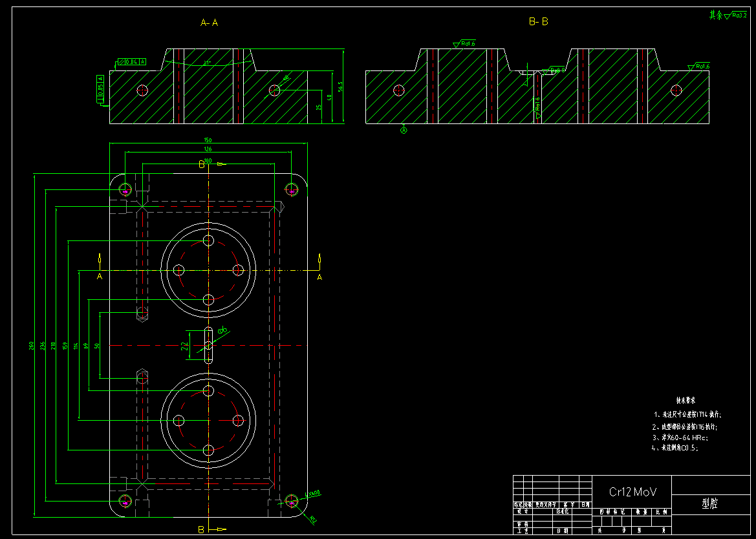Select the "技术要求" heading
This screenshot has width=756, height=539.
[x=685, y=400]
